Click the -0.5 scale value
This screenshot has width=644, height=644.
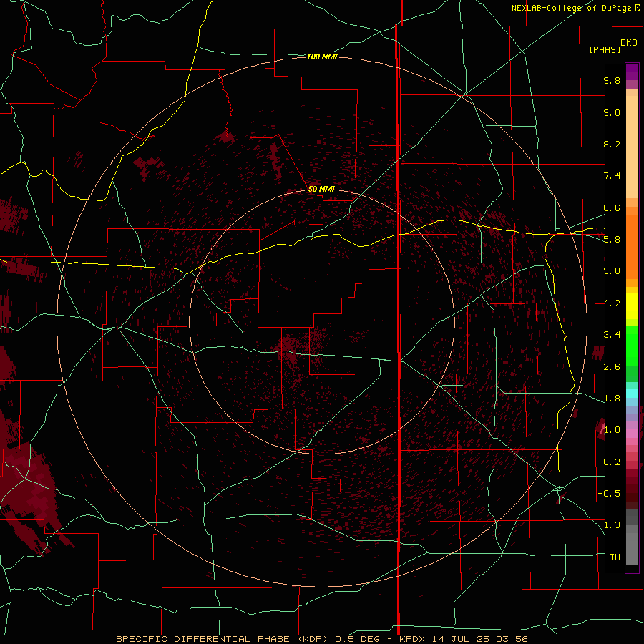[610, 494]
